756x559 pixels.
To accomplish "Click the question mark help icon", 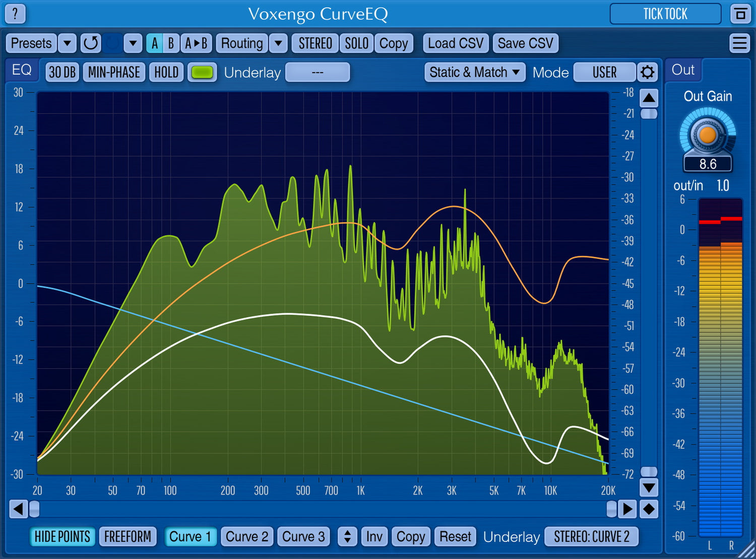I will 15,14.
